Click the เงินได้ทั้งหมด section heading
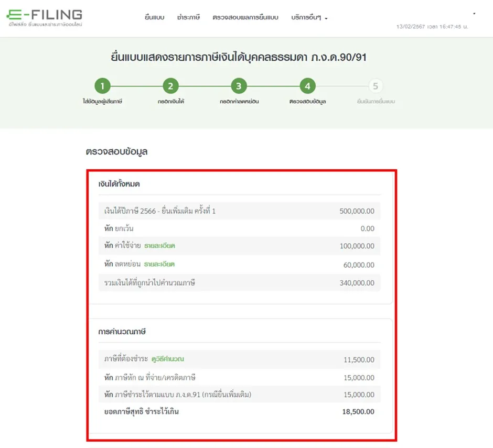 119,184
